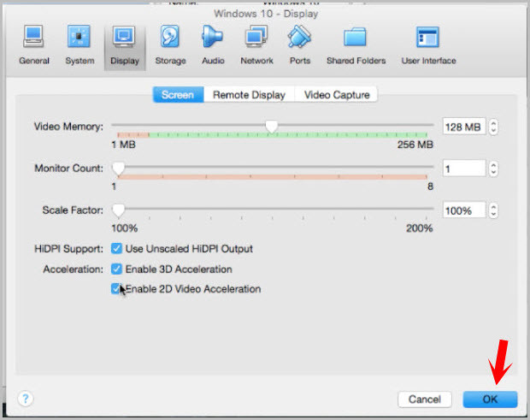
Task: Click the Scale Factor slider handle
Action: [118, 210]
